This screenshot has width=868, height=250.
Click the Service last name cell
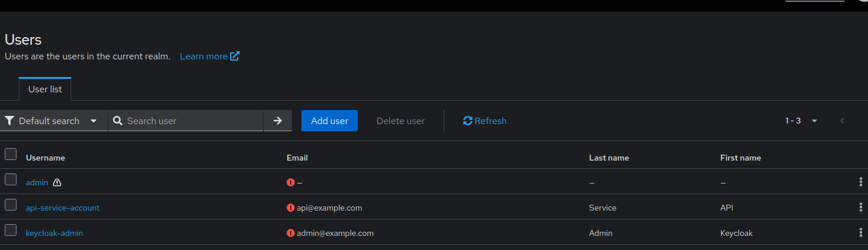[603, 208]
